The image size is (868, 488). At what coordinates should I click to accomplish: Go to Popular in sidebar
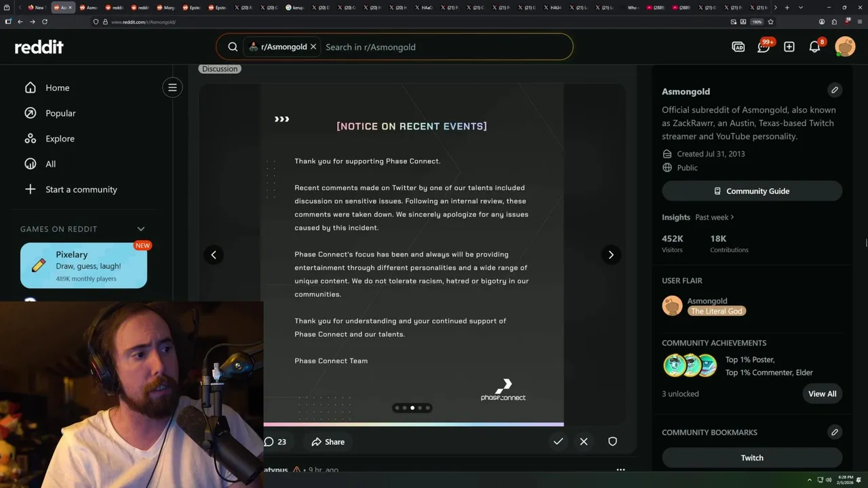pos(60,113)
